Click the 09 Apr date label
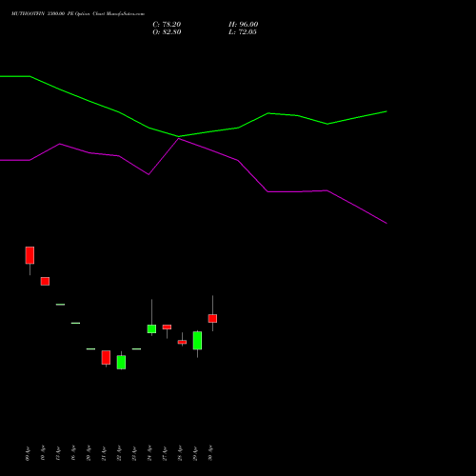The height and width of the screenshot is (476, 476). click(x=28, y=453)
